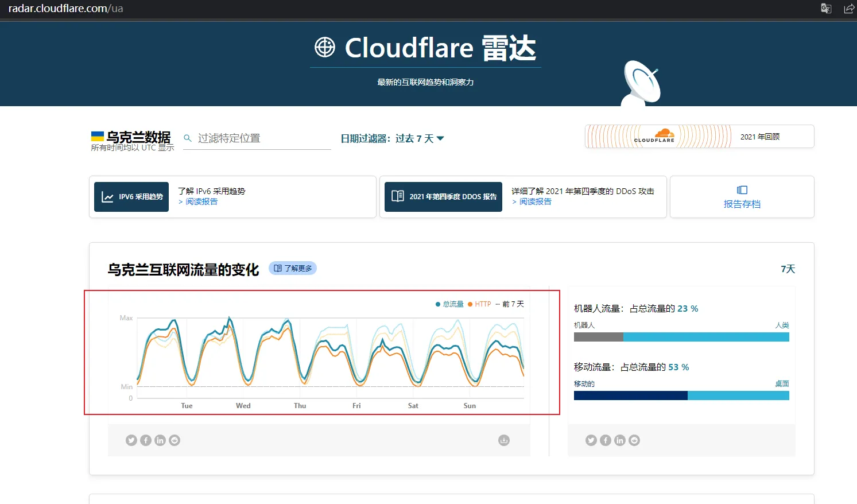857x504 pixels.
Task: Click the 机器人 label above bar
Action: pos(584,325)
